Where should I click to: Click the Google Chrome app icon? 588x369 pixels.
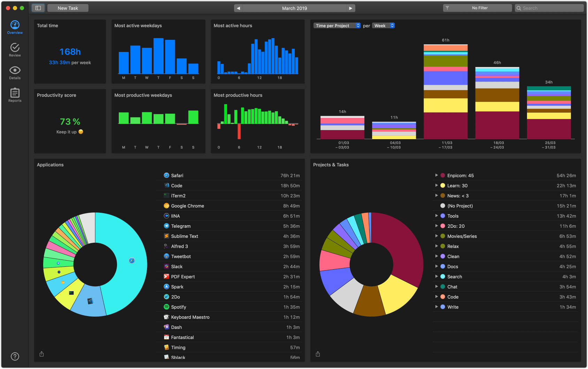point(167,206)
